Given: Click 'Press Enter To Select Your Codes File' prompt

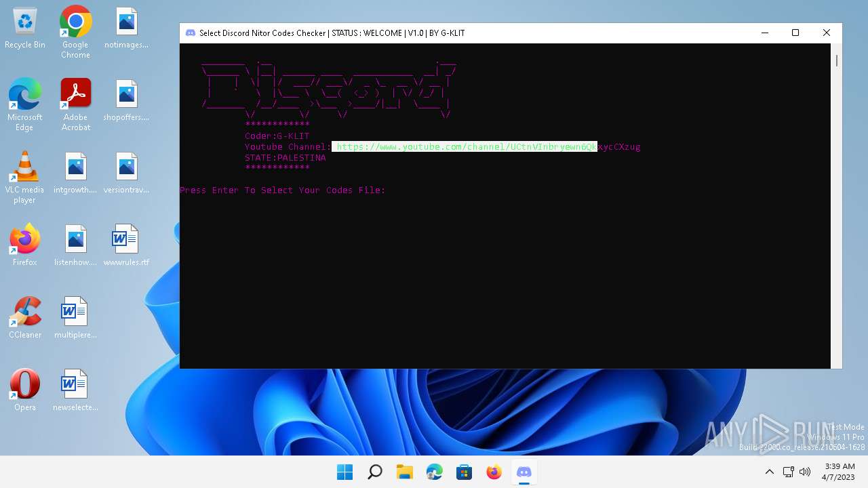Looking at the screenshot, I should [x=283, y=190].
